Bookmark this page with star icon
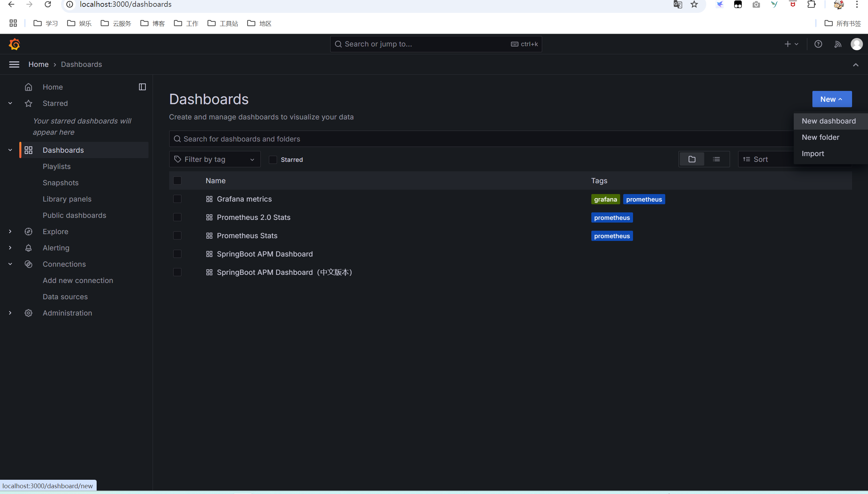 [x=694, y=4]
